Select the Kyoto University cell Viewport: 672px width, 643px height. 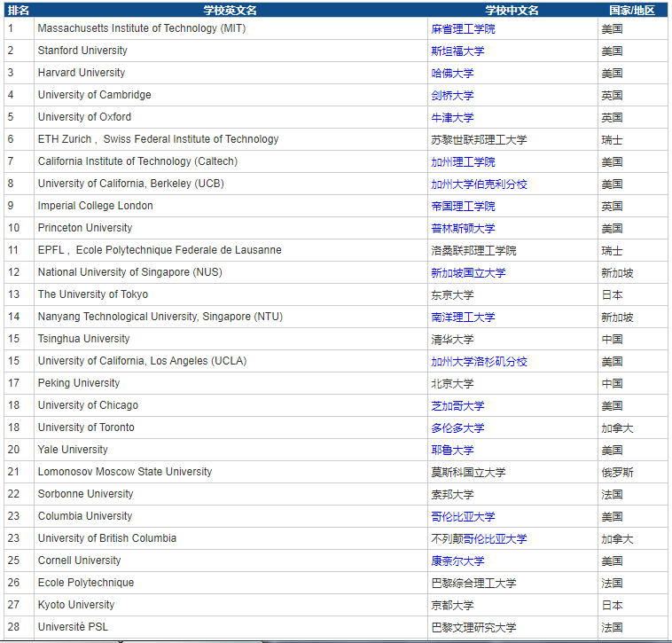pos(231,605)
